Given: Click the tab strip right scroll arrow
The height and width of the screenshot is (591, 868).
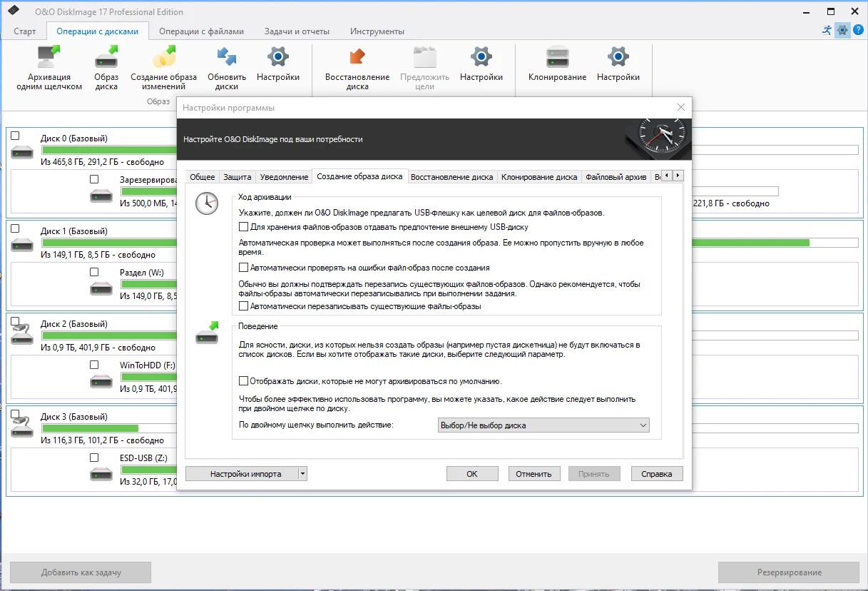Looking at the screenshot, I should click(678, 176).
